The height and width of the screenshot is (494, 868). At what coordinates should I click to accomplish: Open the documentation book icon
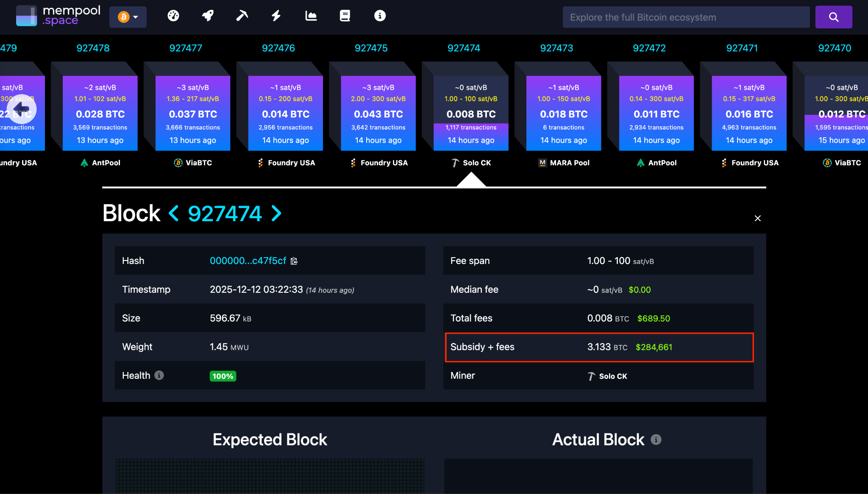[x=345, y=16]
